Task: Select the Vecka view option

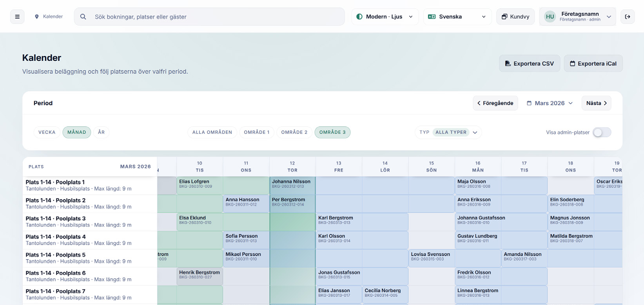Action: click(x=47, y=133)
